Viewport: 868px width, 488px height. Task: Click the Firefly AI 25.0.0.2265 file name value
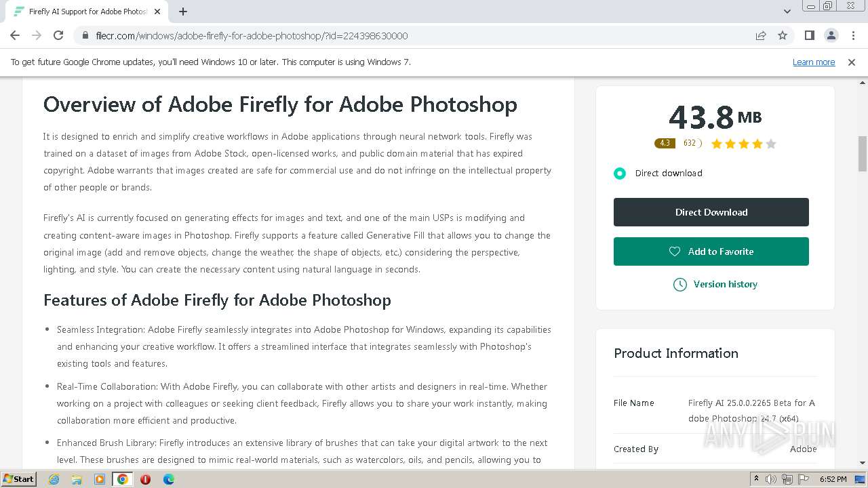751,410
